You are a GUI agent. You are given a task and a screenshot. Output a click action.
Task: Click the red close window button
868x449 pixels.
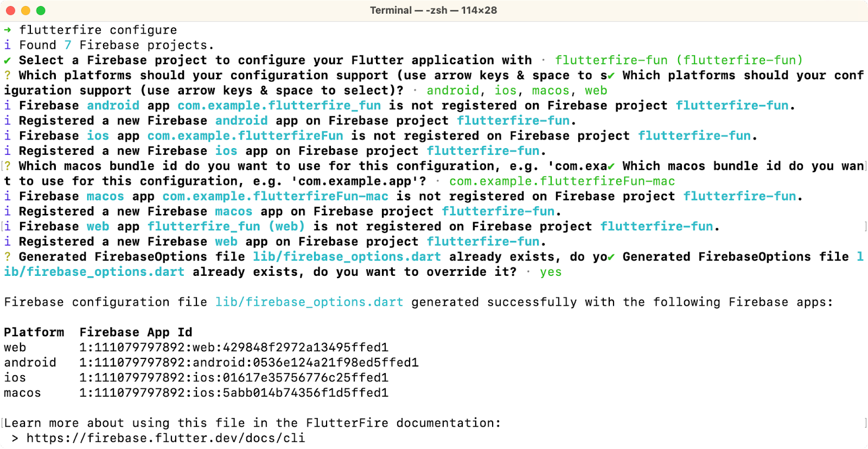[10, 10]
